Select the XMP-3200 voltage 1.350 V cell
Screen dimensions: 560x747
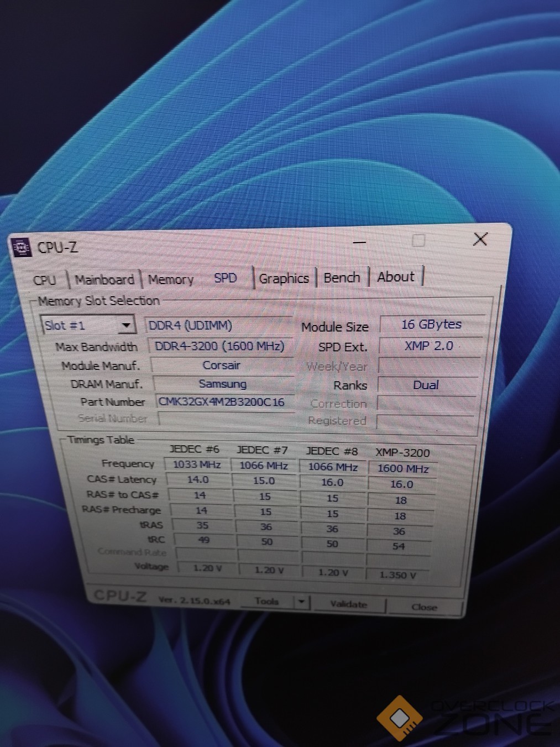[397, 575]
